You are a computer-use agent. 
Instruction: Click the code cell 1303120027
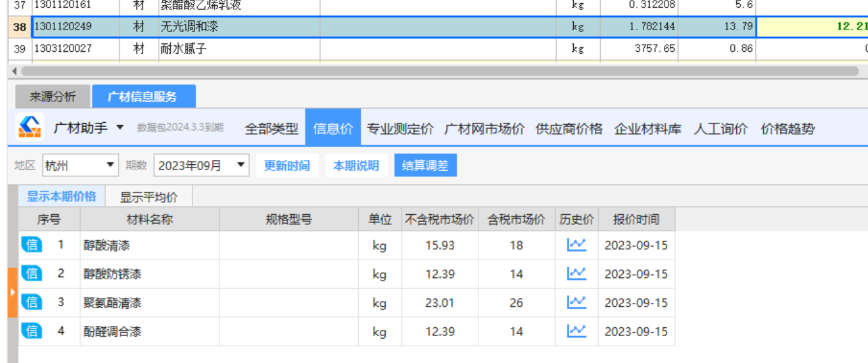tap(75, 49)
